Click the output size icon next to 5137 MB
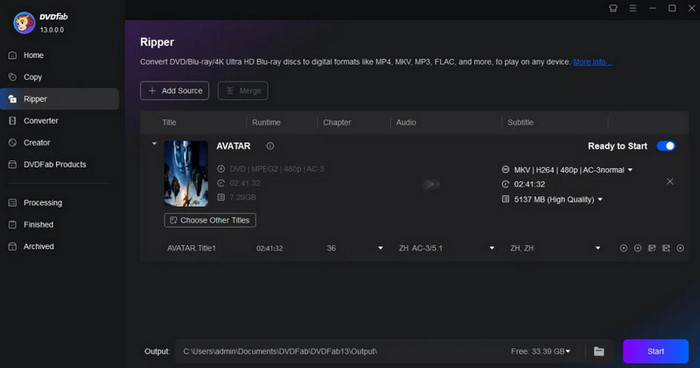The image size is (700, 368). coord(505,199)
